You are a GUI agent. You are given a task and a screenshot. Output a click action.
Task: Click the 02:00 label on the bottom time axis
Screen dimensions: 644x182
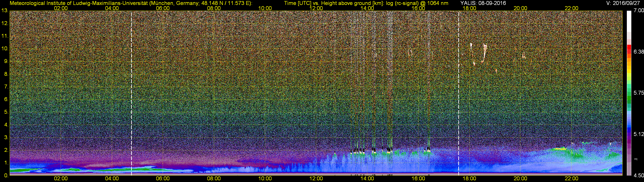pos(61,179)
